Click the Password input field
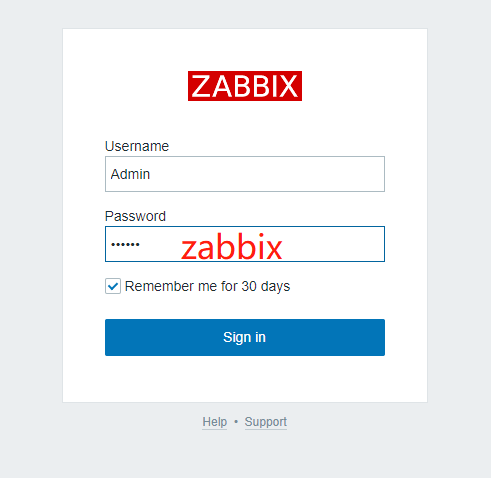 [x=245, y=244]
